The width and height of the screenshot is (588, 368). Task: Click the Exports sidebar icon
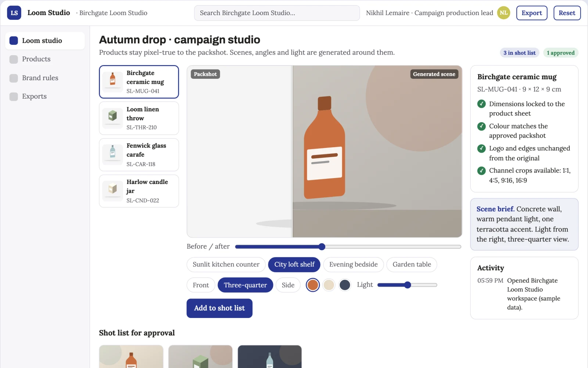coord(14,96)
